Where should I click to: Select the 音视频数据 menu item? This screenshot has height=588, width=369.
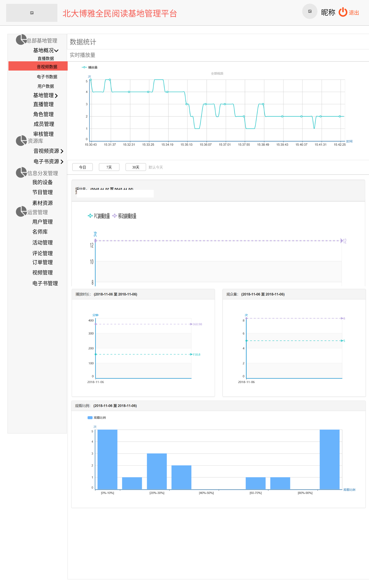(x=38, y=66)
